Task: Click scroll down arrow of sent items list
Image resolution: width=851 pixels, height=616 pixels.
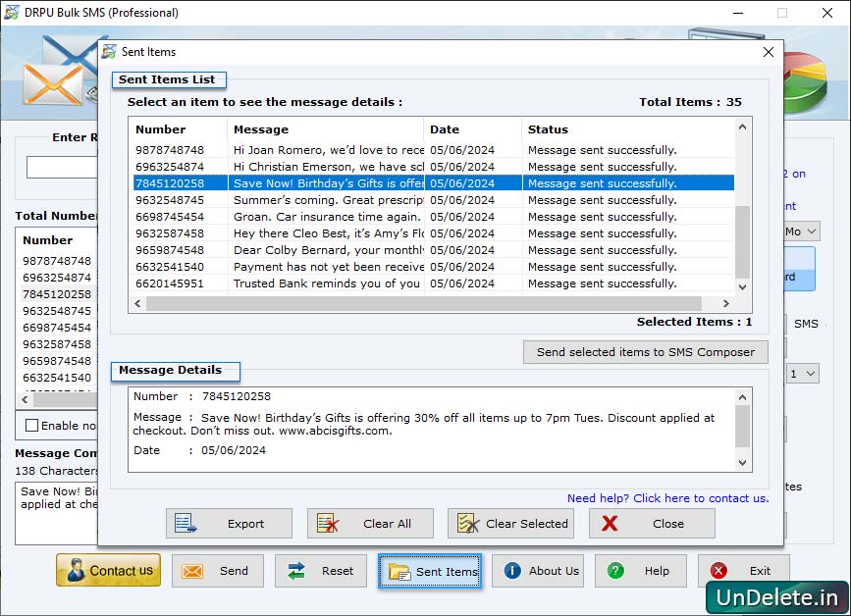Action: pos(742,286)
